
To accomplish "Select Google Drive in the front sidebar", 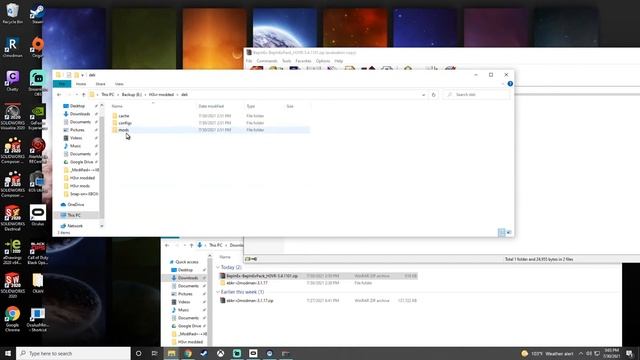I will click(x=81, y=162).
